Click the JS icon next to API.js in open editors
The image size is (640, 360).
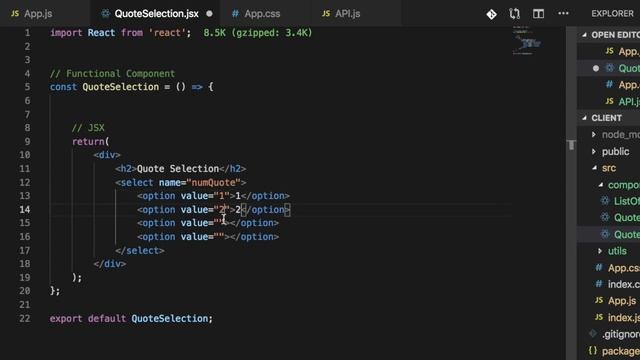click(x=609, y=101)
